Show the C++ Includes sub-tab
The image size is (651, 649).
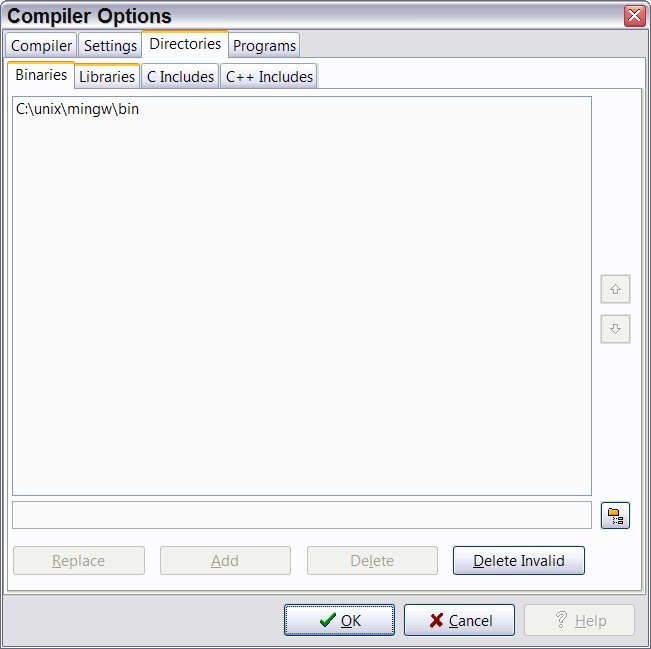coord(269,76)
